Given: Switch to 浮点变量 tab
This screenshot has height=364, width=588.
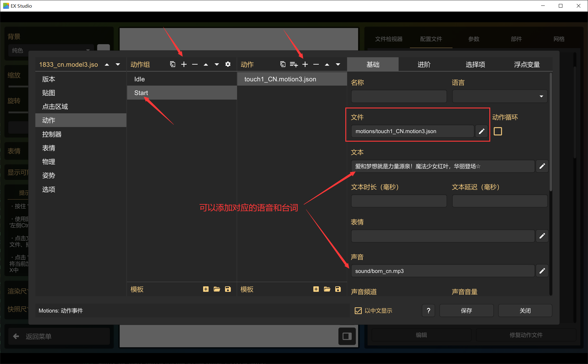Looking at the screenshot, I should click(527, 64).
